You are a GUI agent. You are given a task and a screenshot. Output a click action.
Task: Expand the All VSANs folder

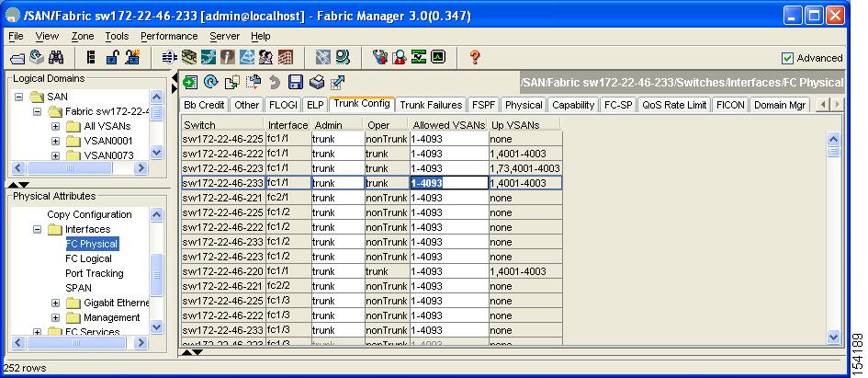coord(55,126)
